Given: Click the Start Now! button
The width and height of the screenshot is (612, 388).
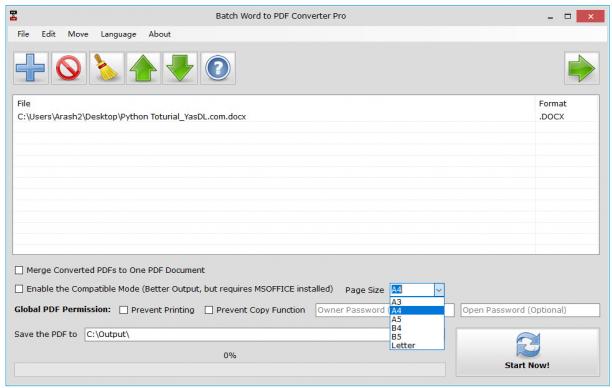Looking at the screenshot, I should point(528,352).
